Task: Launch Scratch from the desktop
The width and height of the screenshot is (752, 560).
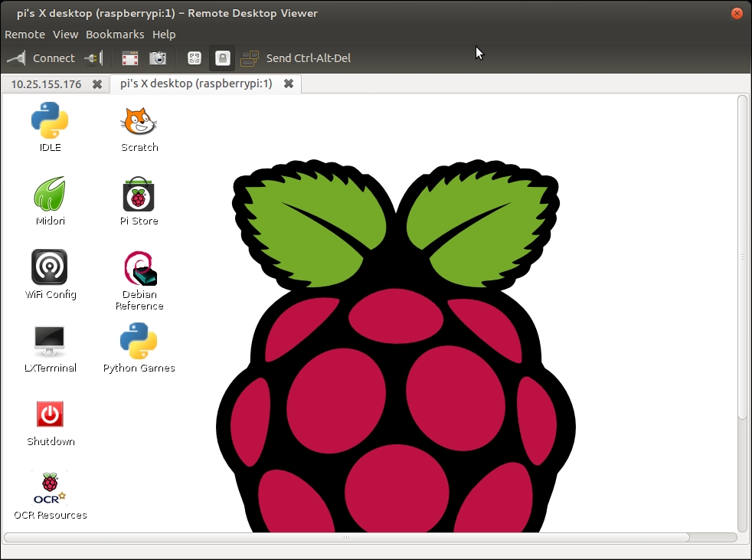Action: [139, 121]
